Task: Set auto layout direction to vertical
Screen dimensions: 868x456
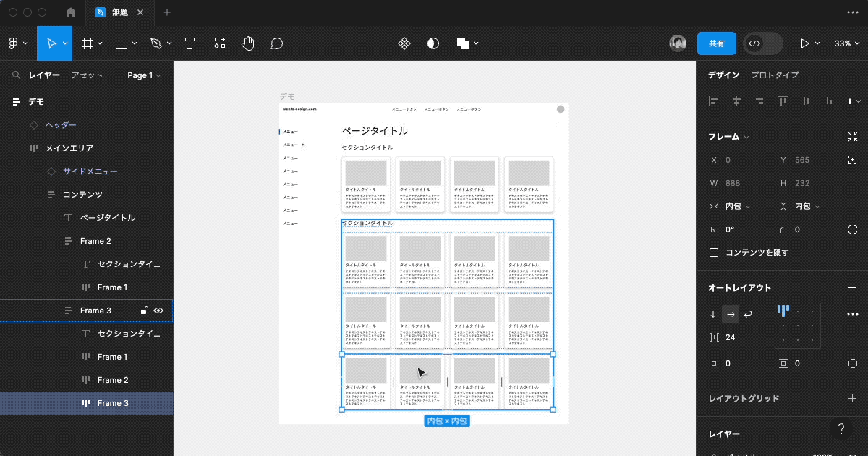Action: [x=713, y=314]
